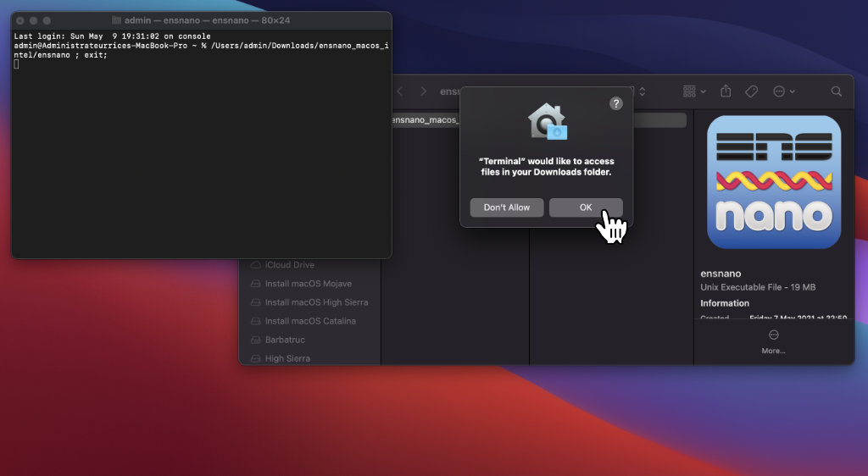Click the Information heading in preview pane

coord(725,303)
